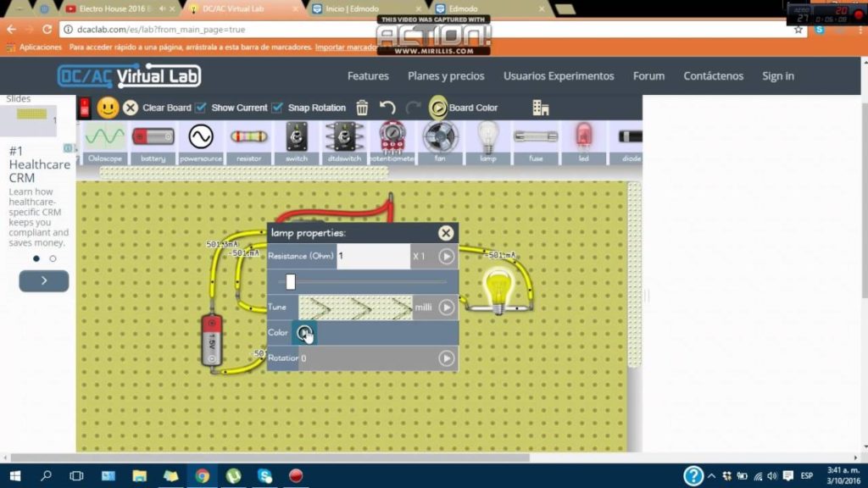Screen dimensions: 868x488
Task: Add an LED component
Action: click(x=583, y=136)
